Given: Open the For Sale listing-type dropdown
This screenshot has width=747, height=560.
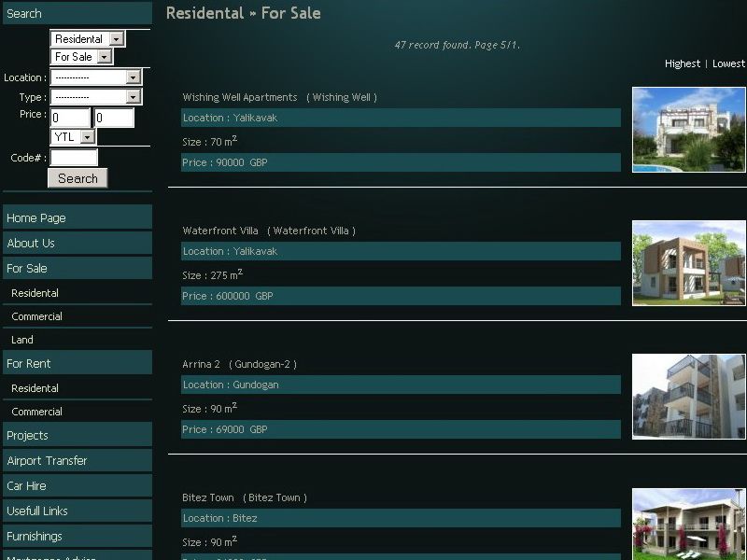Looking at the screenshot, I should pyautogui.click(x=81, y=57).
